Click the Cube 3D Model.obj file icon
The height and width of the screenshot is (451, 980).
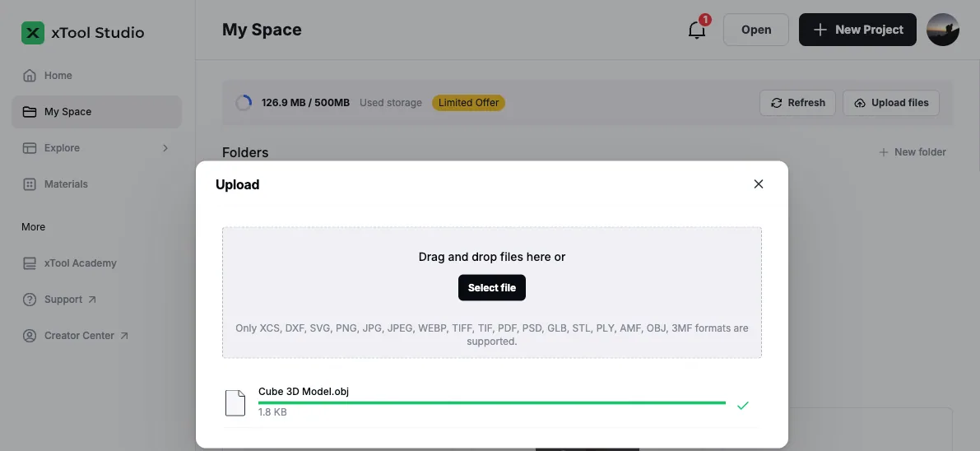(x=235, y=402)
